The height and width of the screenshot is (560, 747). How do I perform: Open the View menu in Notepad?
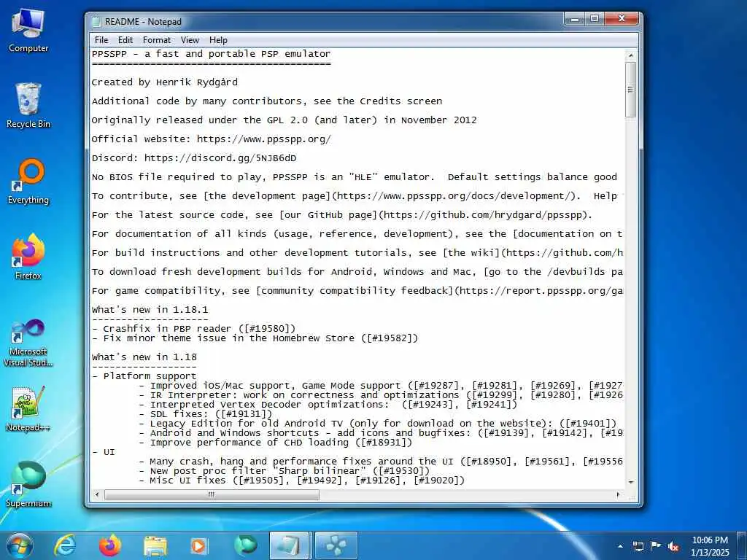(190, 40)
